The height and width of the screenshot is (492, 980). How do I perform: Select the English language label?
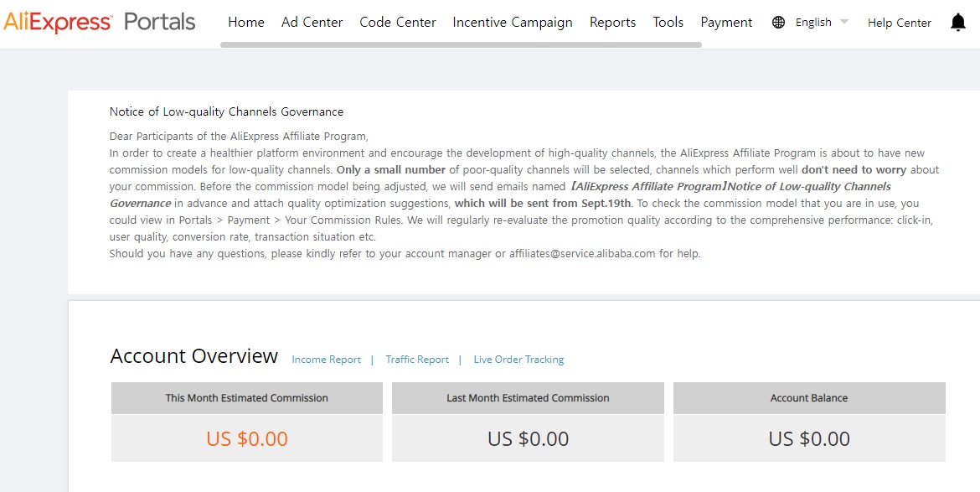pyautogui.click(x=813, y=23)
